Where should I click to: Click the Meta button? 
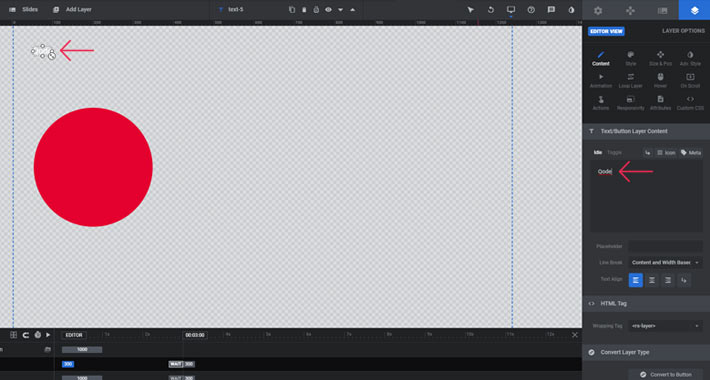point(691,153)
